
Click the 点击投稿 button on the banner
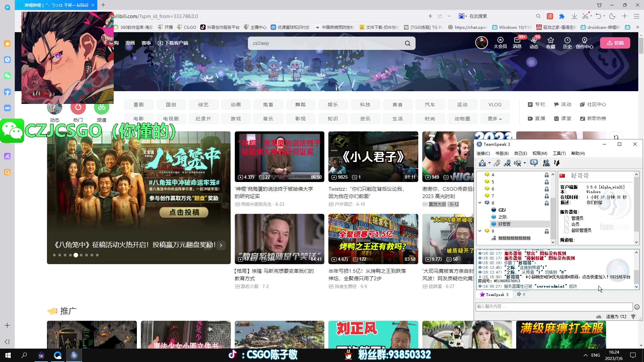[183, 212]
